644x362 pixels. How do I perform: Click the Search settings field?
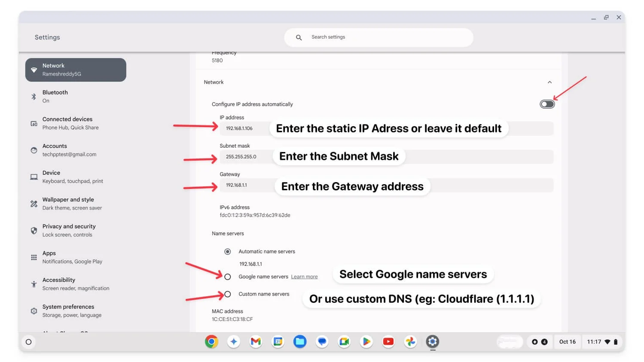tap(378, 37)
